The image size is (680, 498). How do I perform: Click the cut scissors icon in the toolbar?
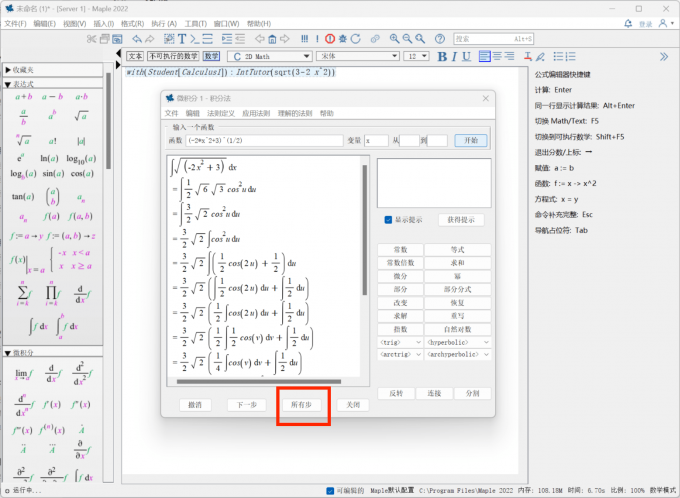pos(91,39)
